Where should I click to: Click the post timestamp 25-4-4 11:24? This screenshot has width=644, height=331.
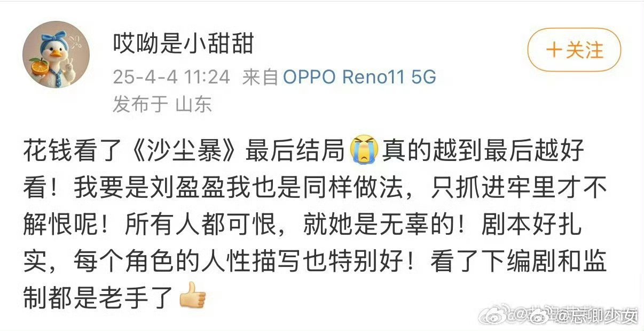pos(171,77)
